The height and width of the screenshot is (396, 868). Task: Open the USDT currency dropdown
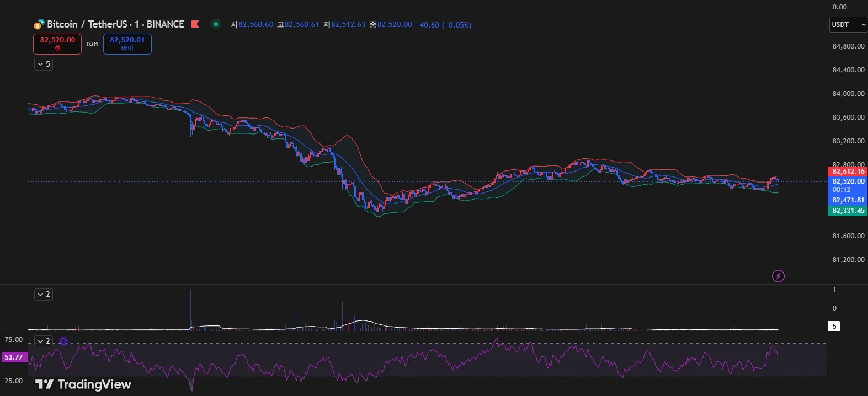[848, 25]
